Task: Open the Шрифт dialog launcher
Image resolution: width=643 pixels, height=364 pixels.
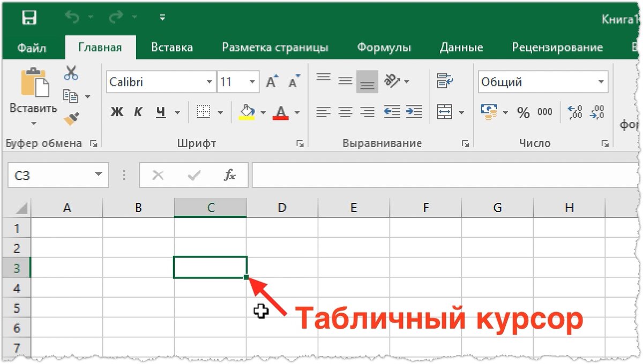Action: click(x=300, y=143)
